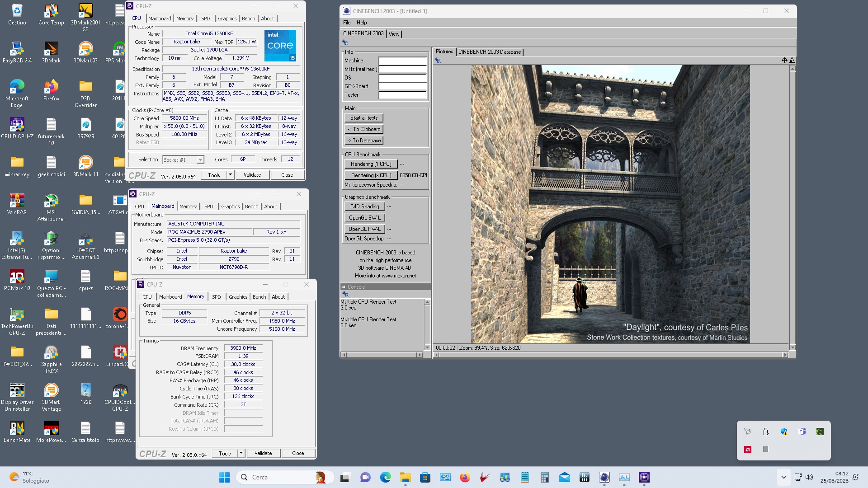
Task: Click the taskbar Cerca search box
Action: (285, 477)
